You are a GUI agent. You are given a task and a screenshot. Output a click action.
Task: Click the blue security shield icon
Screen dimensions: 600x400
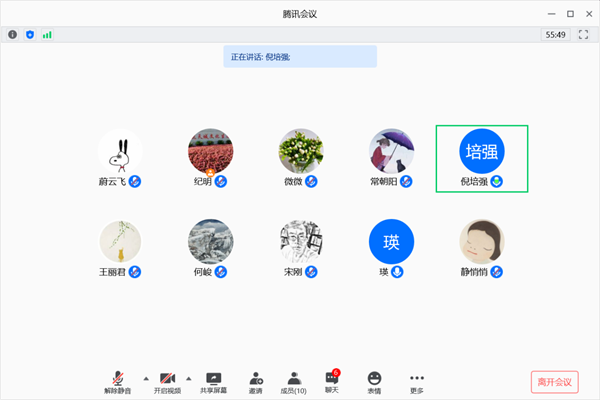(x=29, y=34)
